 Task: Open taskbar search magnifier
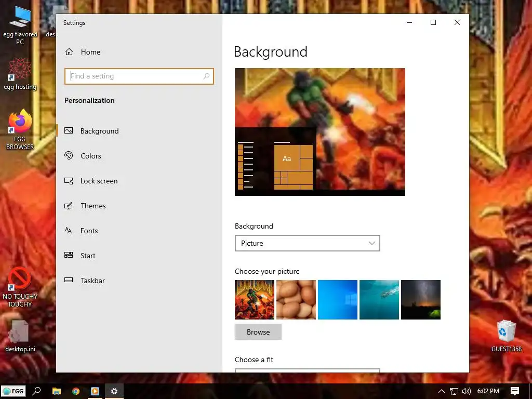tap(36, 391)
